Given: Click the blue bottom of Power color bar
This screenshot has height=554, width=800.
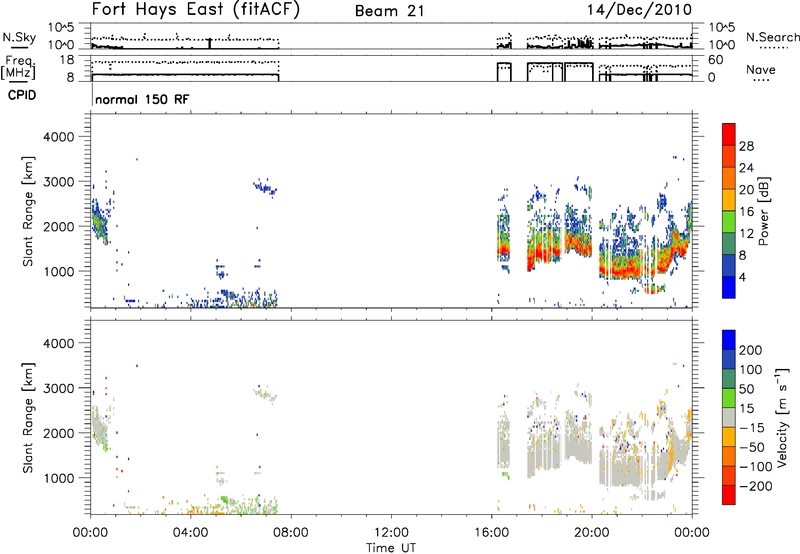Looking at the screenshot, I should [729, 287].
